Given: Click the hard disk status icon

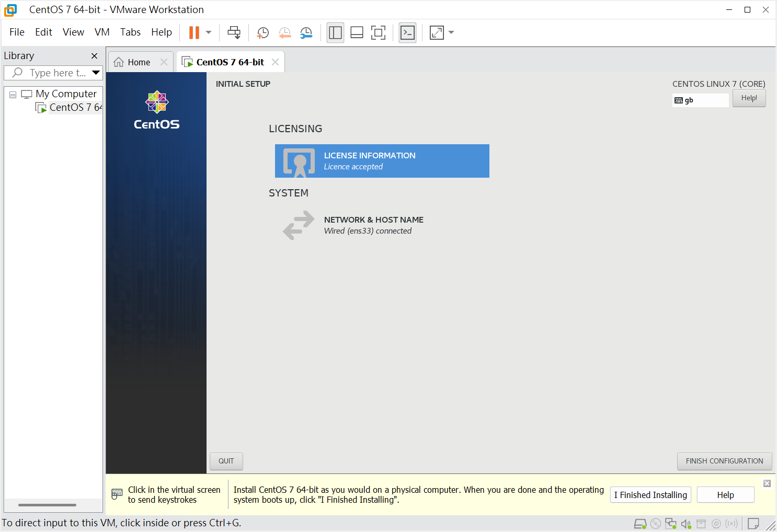Looking at the screenshot, I should tap(640, 524).
